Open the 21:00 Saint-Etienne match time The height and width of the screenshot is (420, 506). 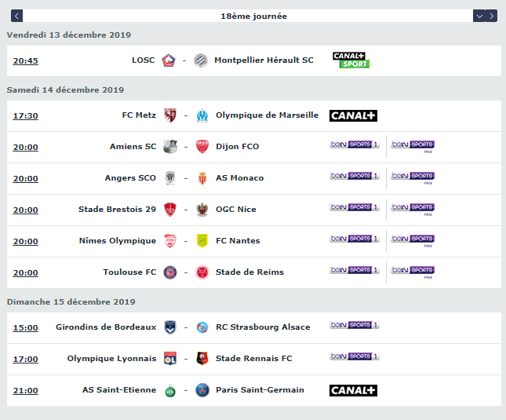[25, 390]
